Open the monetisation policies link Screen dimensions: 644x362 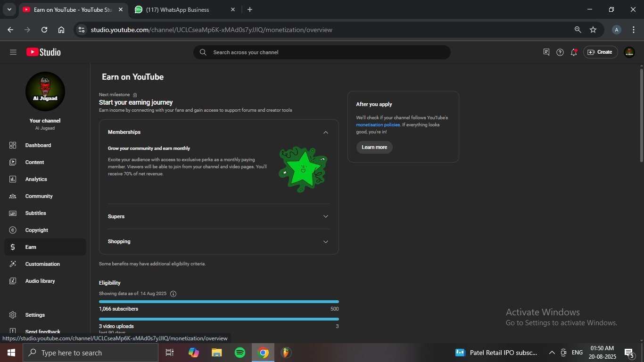[x=378, y=125]
